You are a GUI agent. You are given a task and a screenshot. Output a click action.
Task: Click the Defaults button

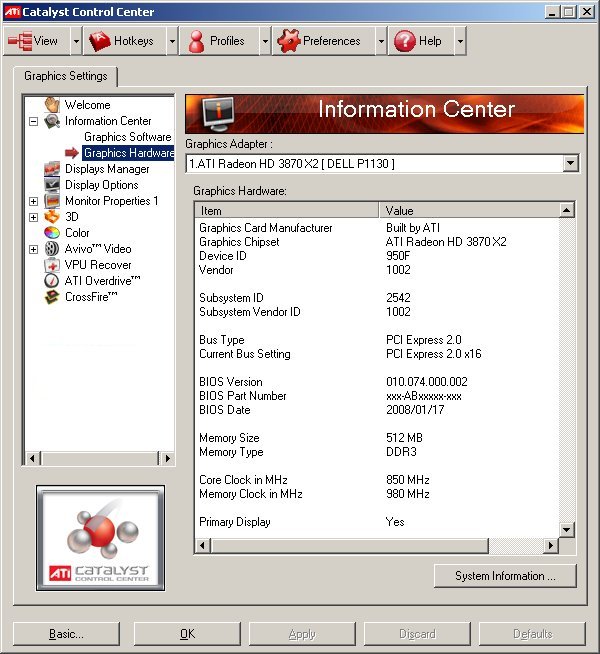(532, 634)
